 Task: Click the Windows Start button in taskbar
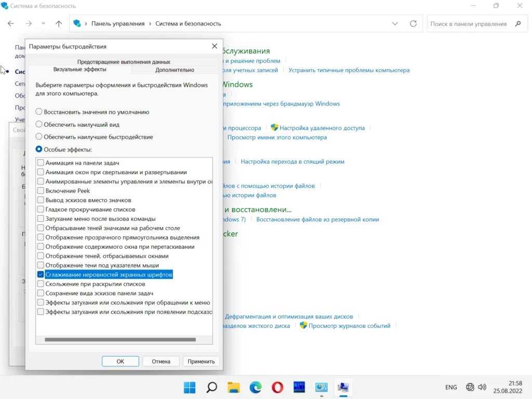click(190, 387)
